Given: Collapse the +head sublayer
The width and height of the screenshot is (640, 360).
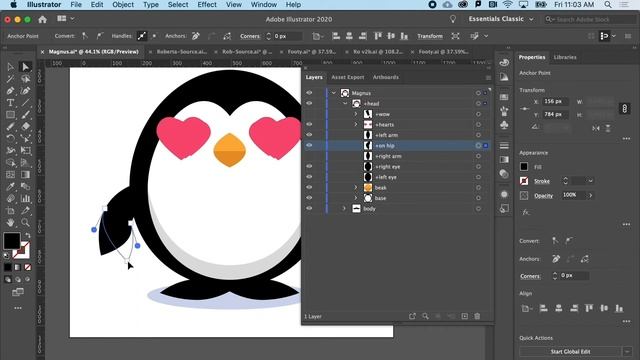Looking at the screenshot, I should point(345,104).
